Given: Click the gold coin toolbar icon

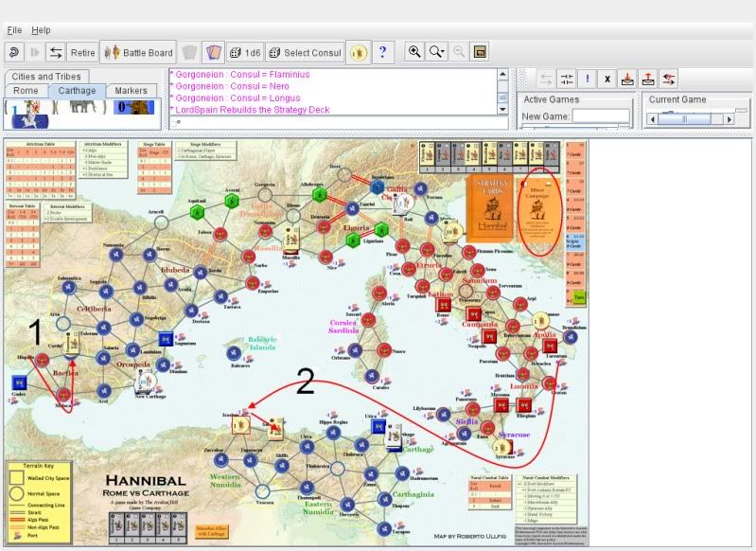Looking at the screenshot, I should (x=359, y=52).
